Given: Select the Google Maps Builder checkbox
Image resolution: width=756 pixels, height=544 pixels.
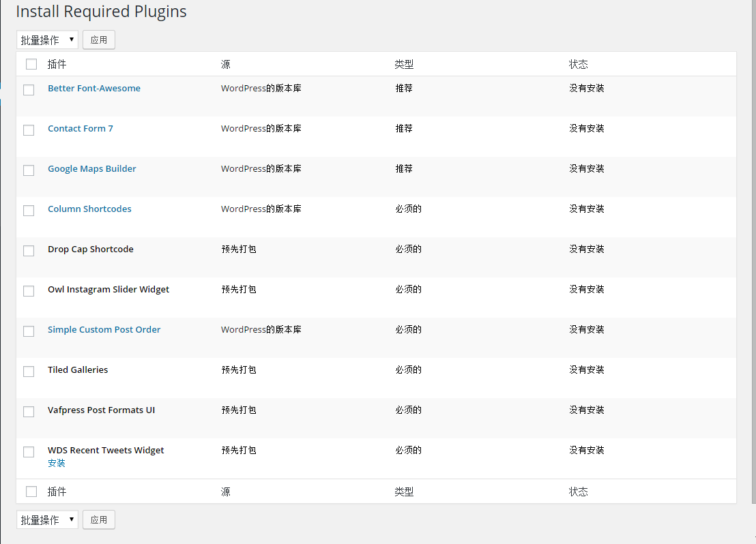Looking at the screenshot, I should pos(29,170).
